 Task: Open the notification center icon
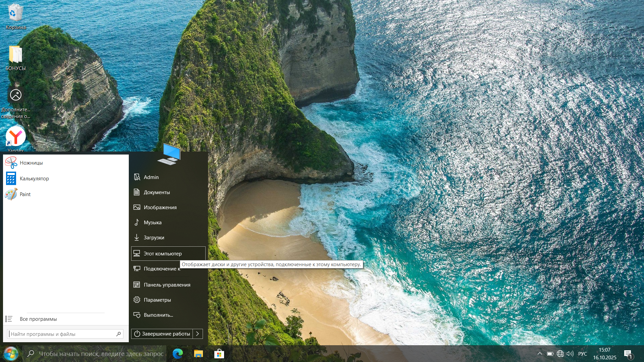pos(628,354)
